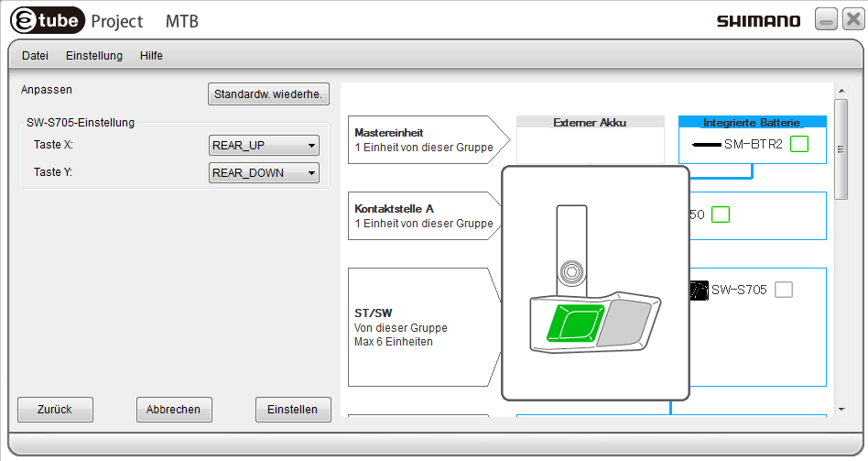Viewport: 868px width, 461px height.
Task: Toggle the SW-S705 checkbox
Action: (784, 290)
